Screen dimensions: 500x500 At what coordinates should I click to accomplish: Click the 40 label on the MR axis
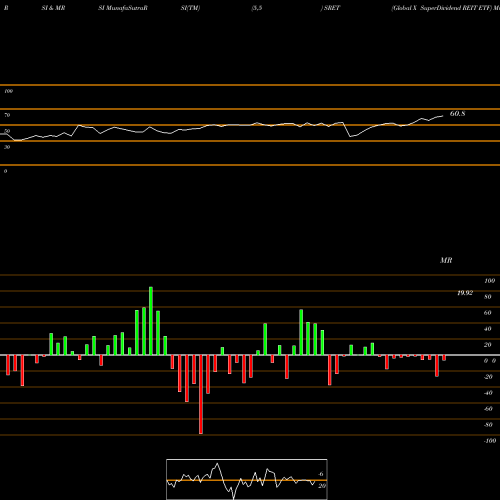tap(487, 329)
